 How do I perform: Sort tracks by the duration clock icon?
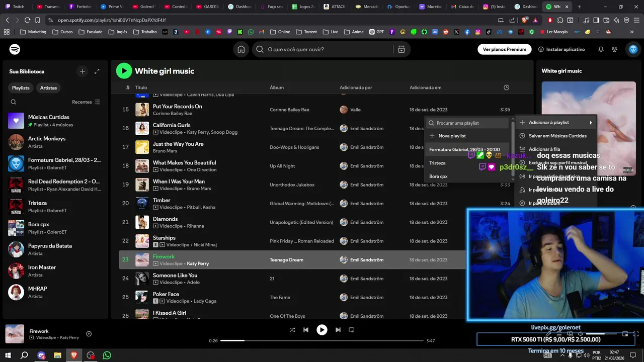click(506, 87)
